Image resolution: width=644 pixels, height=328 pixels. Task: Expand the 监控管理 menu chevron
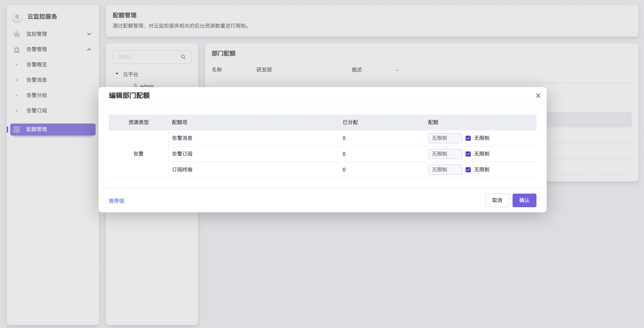(89, 34)
